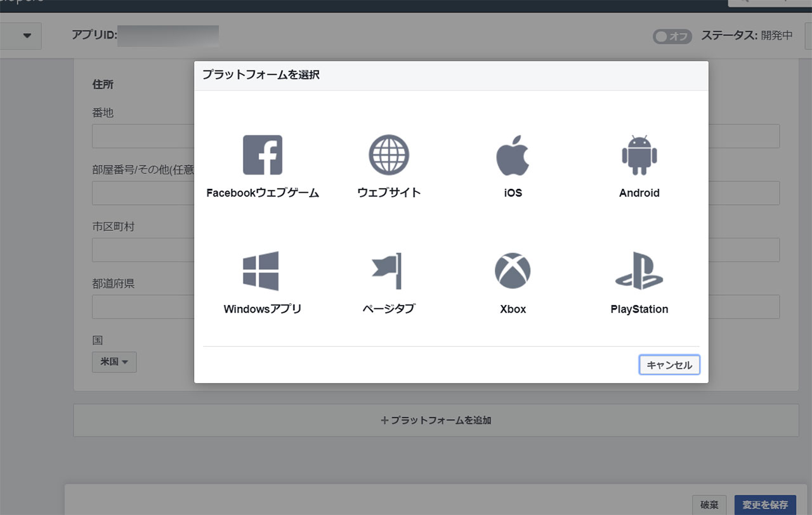Click the 変更を保存 button
Screen dimensions: 812x515
click(765, 505)
